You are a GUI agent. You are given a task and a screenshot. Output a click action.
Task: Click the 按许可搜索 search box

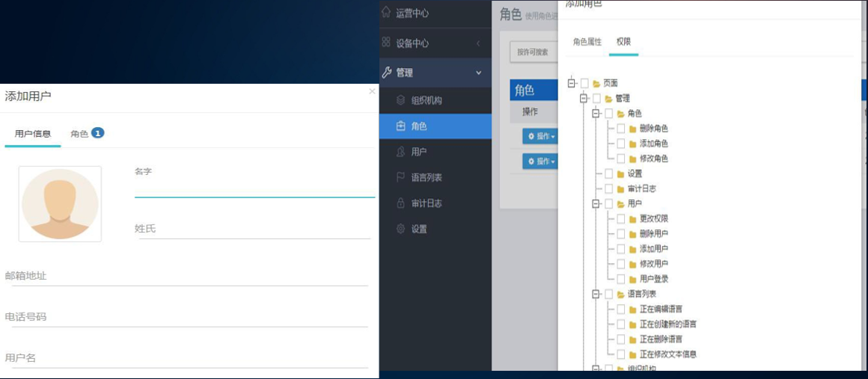pos(534,52)
